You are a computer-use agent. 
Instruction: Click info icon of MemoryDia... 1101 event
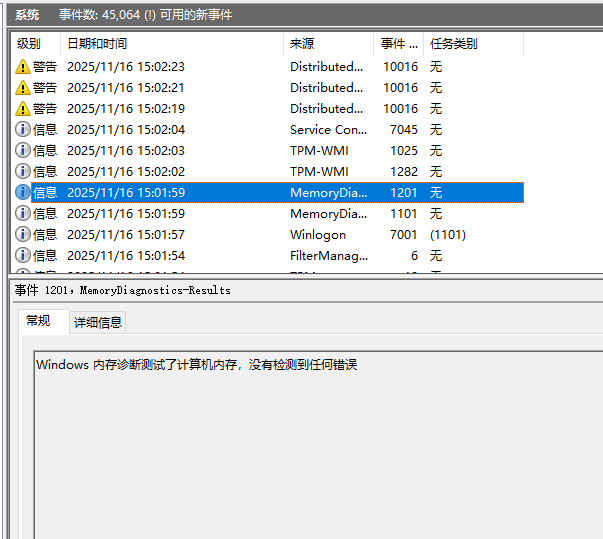coord(23,213)
